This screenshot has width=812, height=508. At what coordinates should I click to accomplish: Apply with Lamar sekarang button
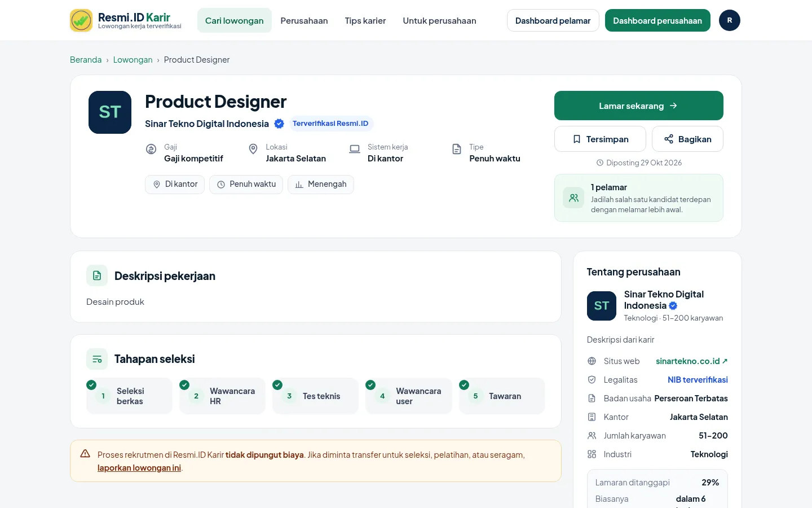(639, 106)
